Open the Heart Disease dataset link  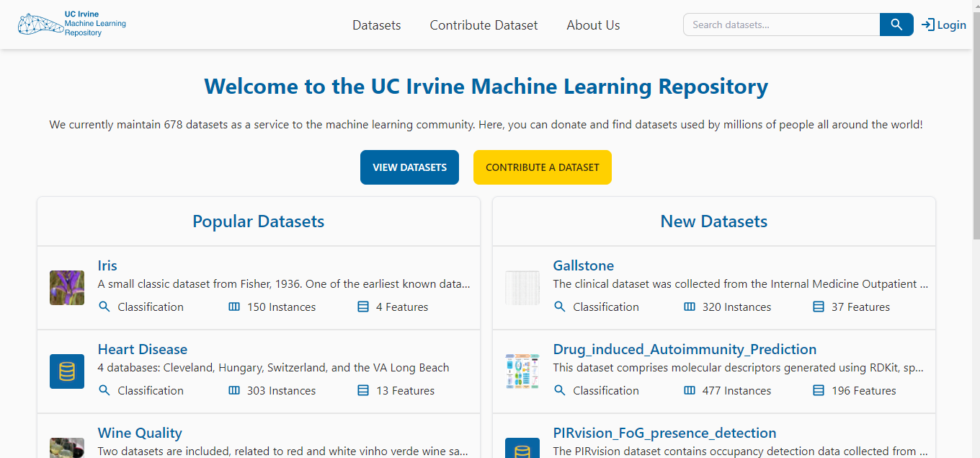[142, 349]
